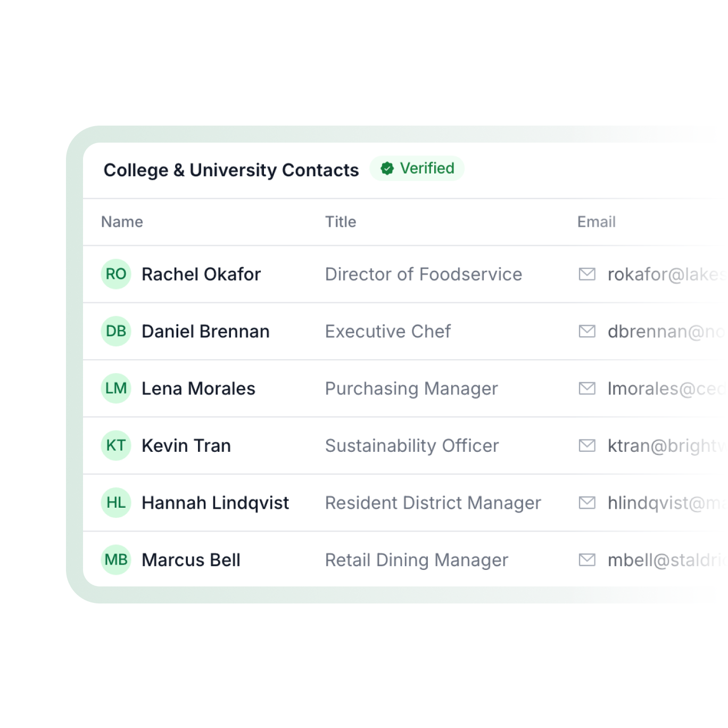Click the KT avatar badge

[116, 445]
